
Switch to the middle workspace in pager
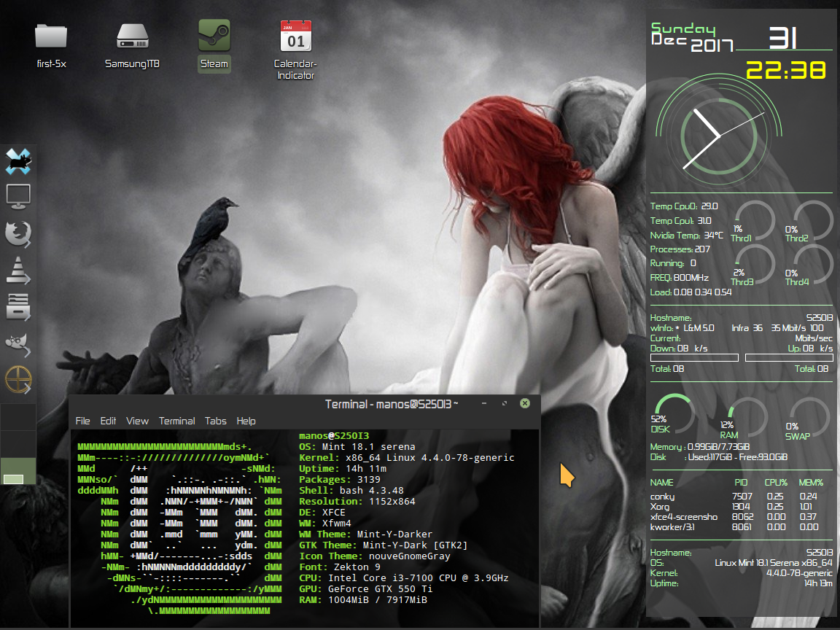click(18, 444)
